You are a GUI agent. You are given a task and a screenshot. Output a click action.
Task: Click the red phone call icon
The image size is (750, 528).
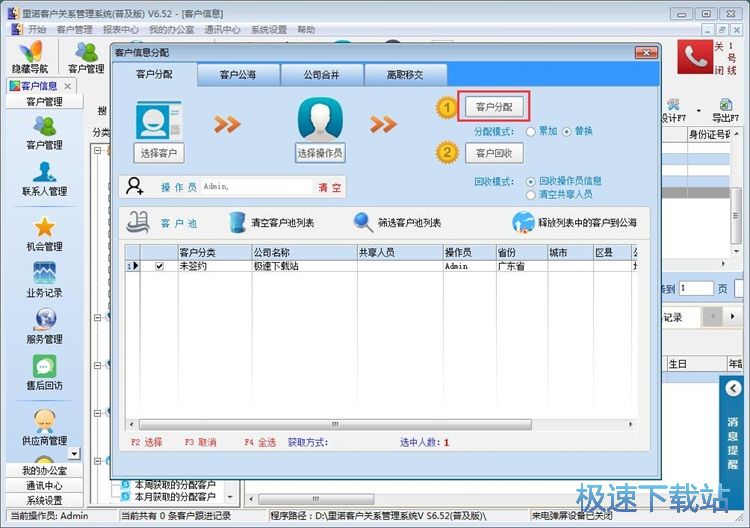pos(695,56)
